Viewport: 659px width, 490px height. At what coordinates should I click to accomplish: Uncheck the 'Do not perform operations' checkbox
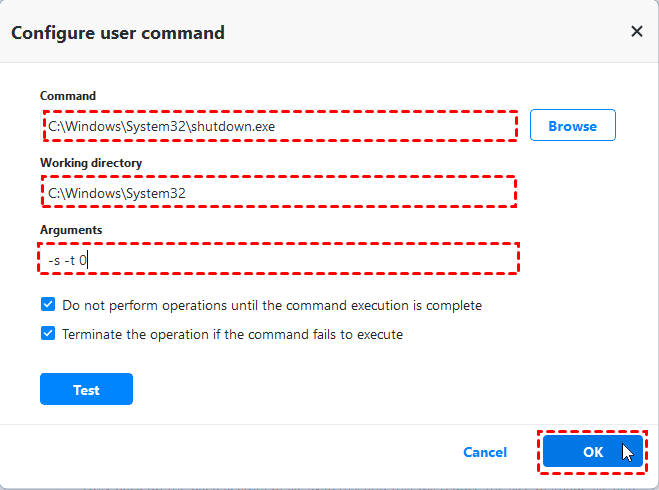click(48, 305)
